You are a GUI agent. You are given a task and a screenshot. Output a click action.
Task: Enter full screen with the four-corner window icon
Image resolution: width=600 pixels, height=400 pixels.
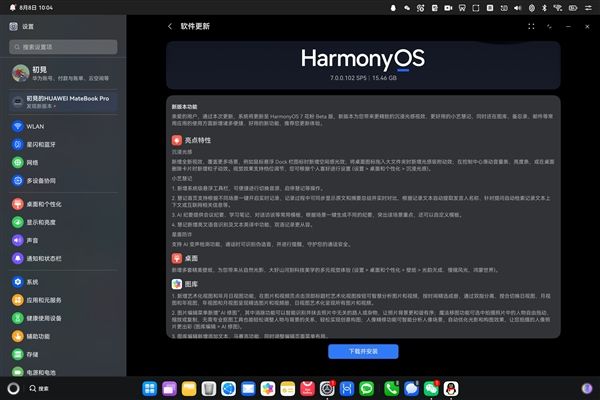(x=531, y=26)
